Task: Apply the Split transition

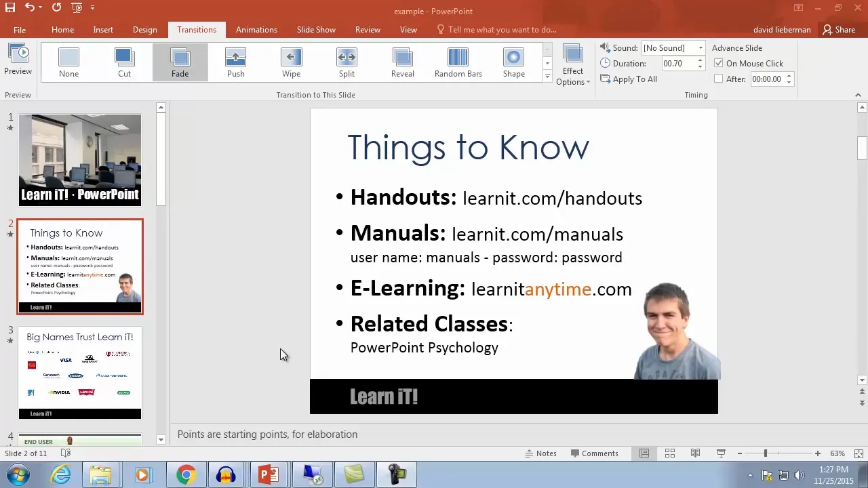Action: (x=347, y=63)
